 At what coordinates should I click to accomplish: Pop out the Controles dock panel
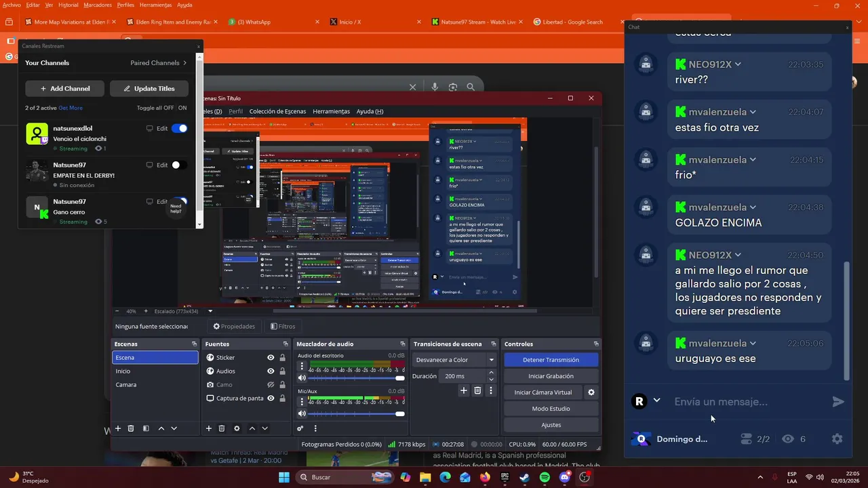tap(596, 344)
